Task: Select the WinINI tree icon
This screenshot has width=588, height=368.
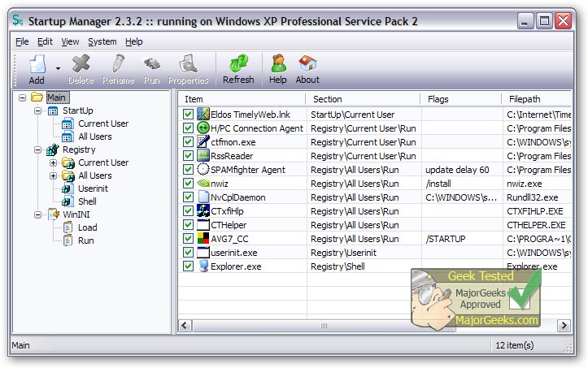Action: point(54,214)
